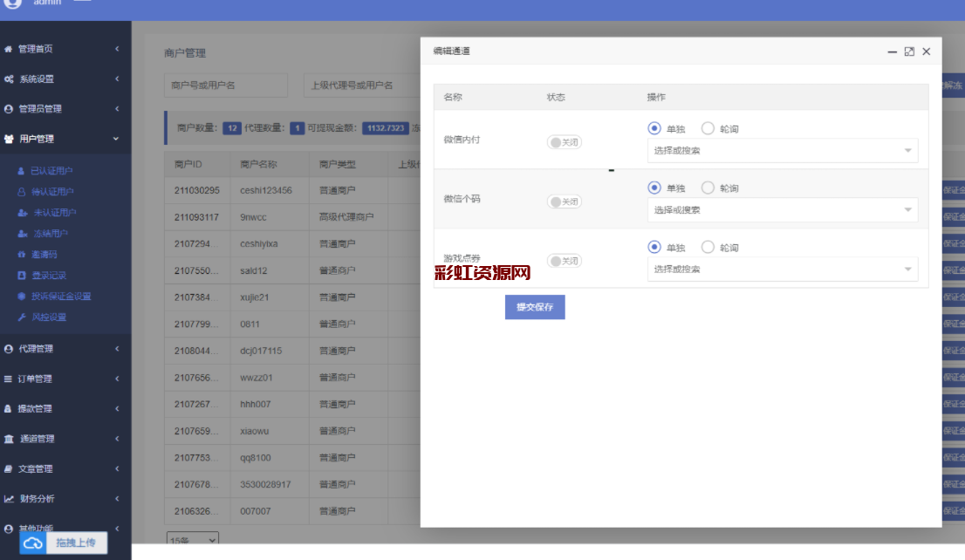The width and height of the screenshot is (965, 560).
Task: Toggle the 微信内付 status switch
Action: [564, 142]
